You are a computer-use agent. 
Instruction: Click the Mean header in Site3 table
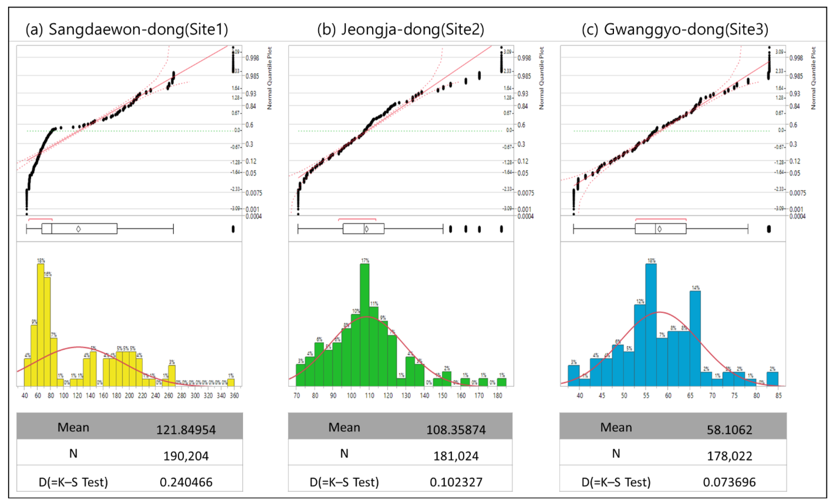[x=616, y=427]
